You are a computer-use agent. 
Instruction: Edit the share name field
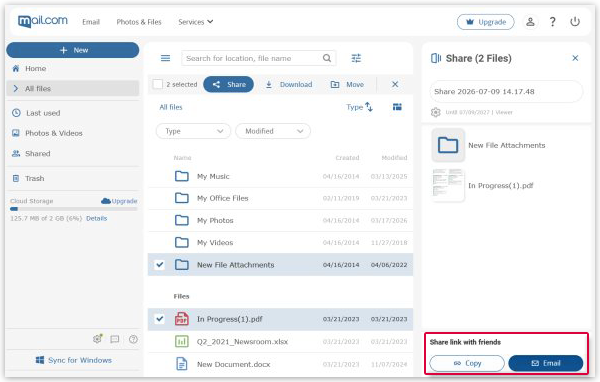[506, 91]
